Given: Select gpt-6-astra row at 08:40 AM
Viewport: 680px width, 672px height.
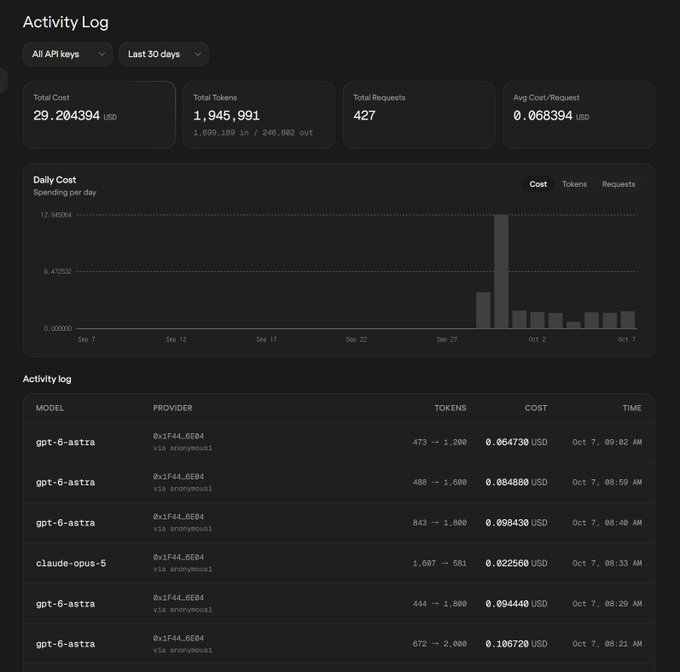Looking at the screenshot, I should tap(339, 523).
